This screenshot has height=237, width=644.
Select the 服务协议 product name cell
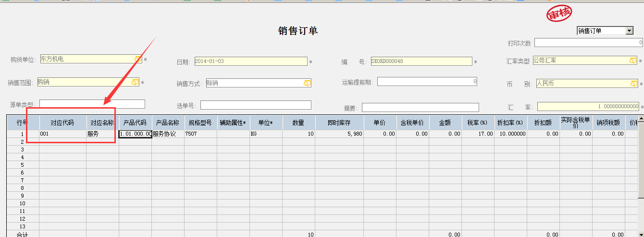(168, 134)
